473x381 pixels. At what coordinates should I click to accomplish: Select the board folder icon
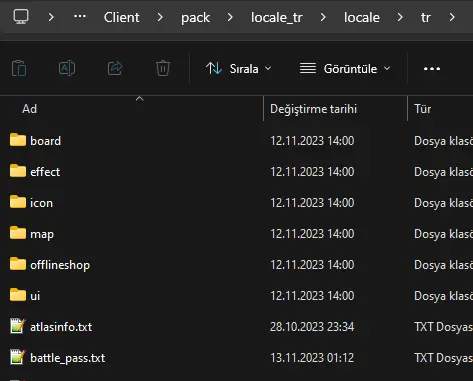tap(18, 140)
